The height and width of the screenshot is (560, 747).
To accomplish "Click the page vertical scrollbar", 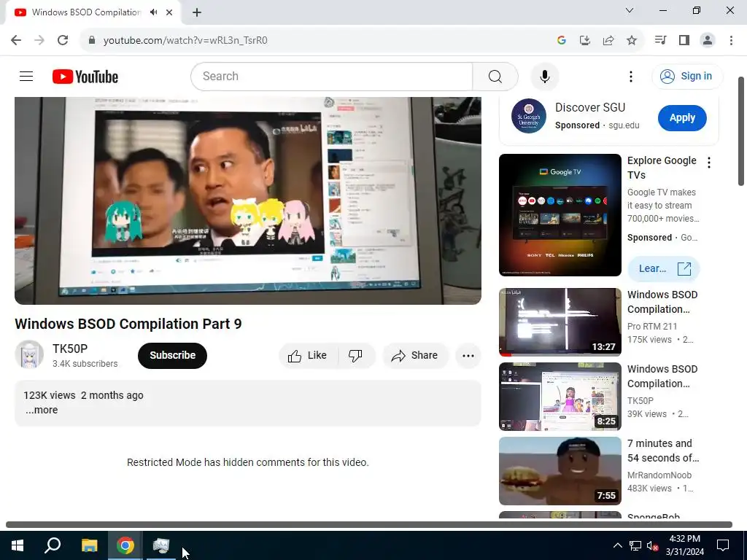I will 741,131.
